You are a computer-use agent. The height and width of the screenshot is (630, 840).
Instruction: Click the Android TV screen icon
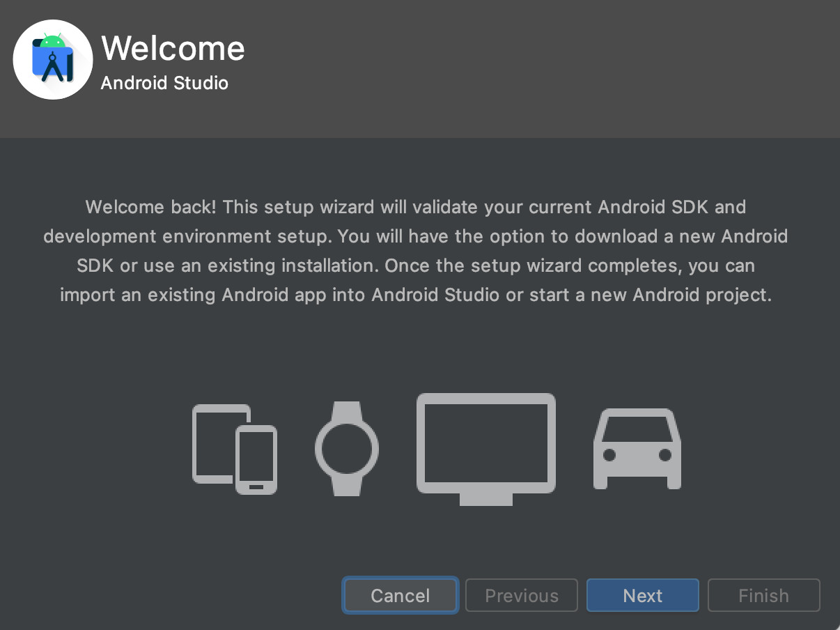point(486,450)
